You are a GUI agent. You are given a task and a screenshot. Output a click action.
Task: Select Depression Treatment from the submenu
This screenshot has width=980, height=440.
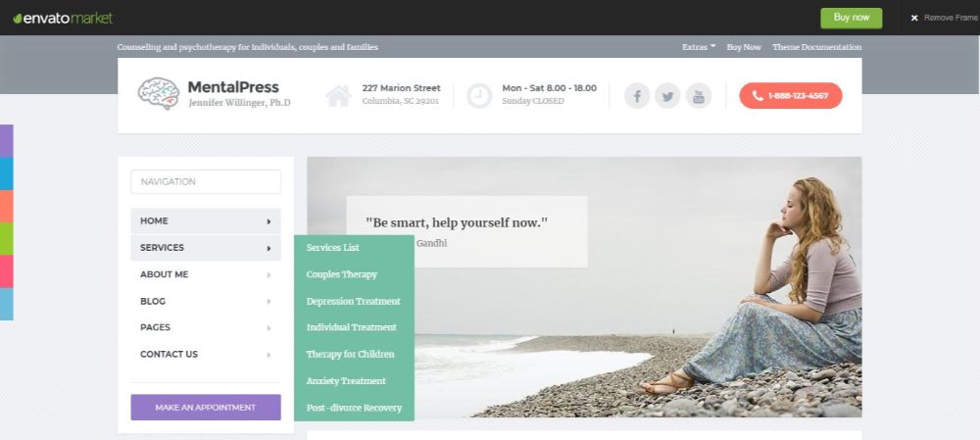click(x=354, y=301)
